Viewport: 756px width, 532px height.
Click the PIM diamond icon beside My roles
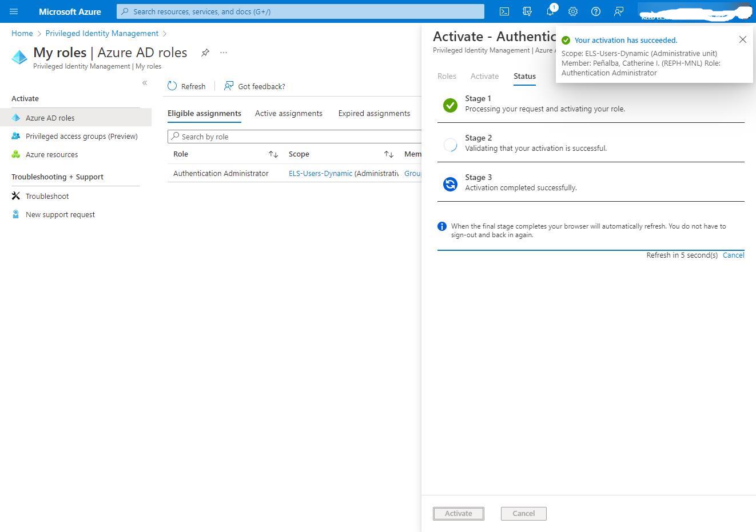point(19,58)
